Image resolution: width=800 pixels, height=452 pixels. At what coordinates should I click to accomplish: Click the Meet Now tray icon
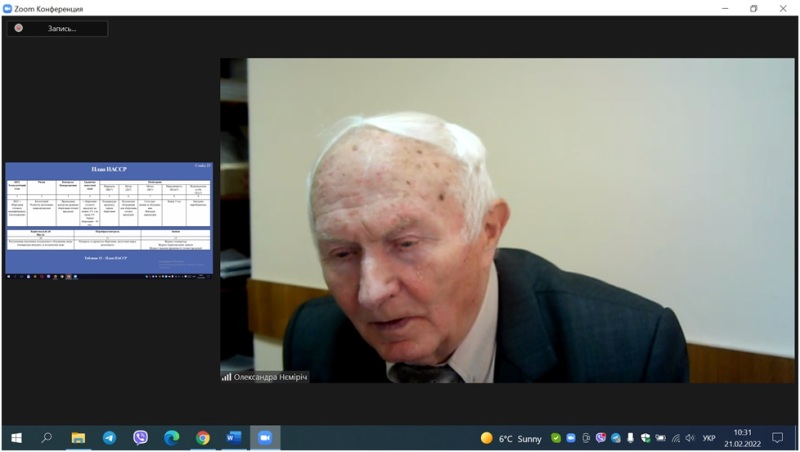[x=586, y=438]
